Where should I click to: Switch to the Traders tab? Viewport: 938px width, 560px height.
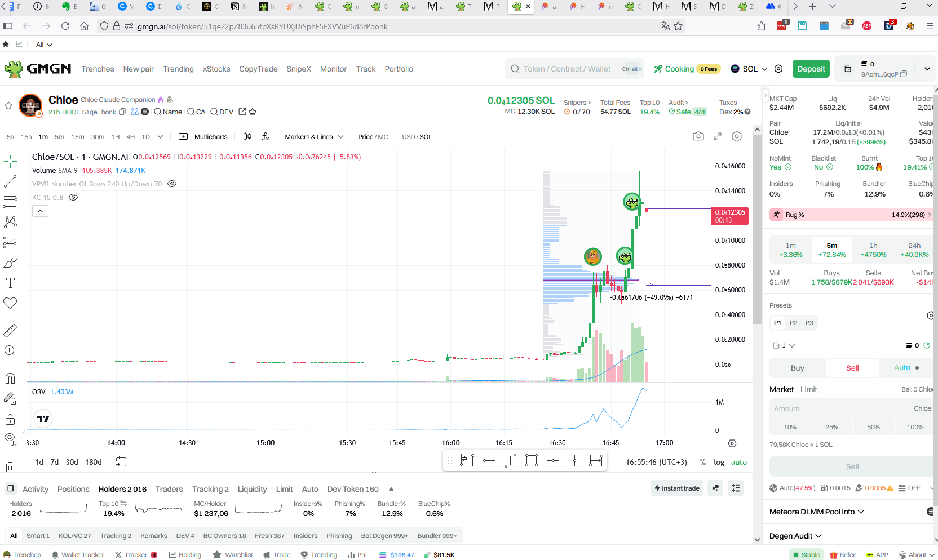pos(169,489)
